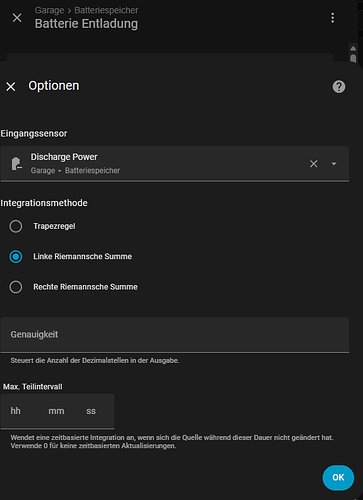Open the help question mark icon

[339, 87]
